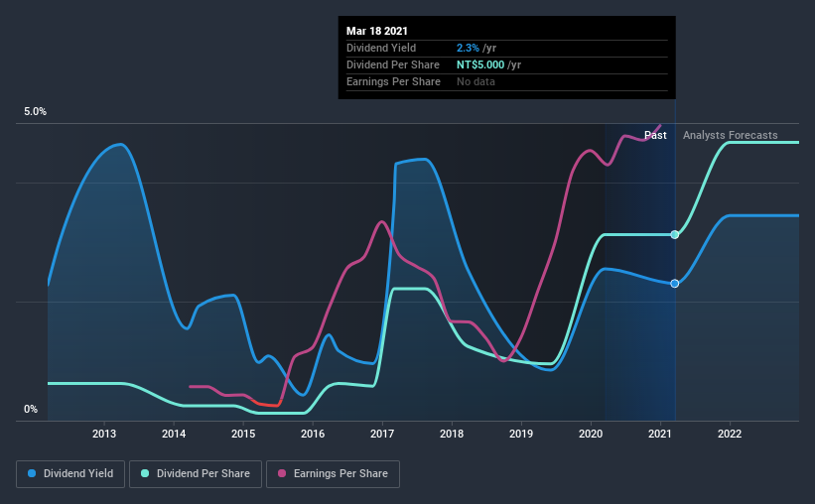This screenshot has width=815, height=504.
Task: Click the Analysts Forecasts region label
Action: (731, 135)
